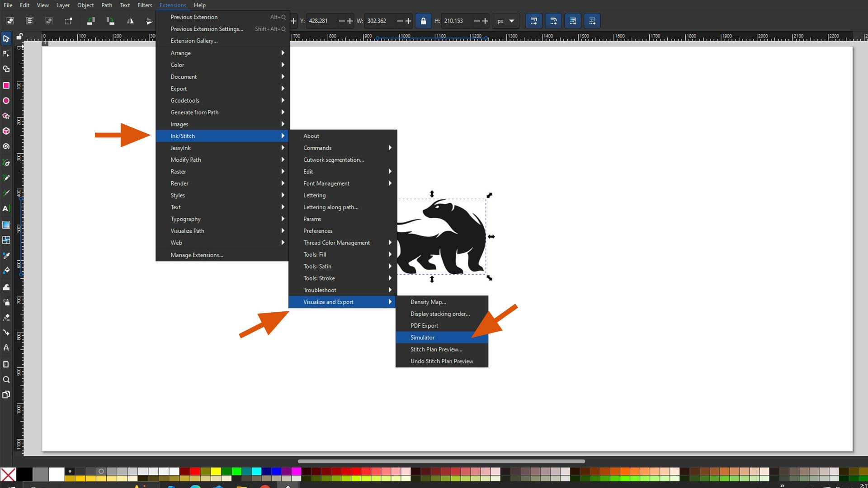The image size is (868, 488).
Task: Select the Gradient tool
Action: point(6,225)
